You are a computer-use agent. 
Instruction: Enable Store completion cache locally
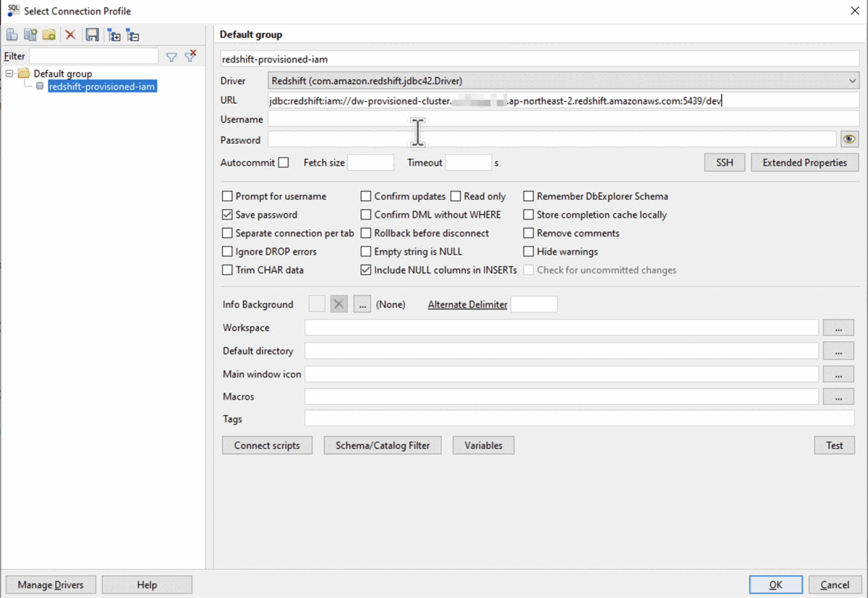(x=529, y=215)
